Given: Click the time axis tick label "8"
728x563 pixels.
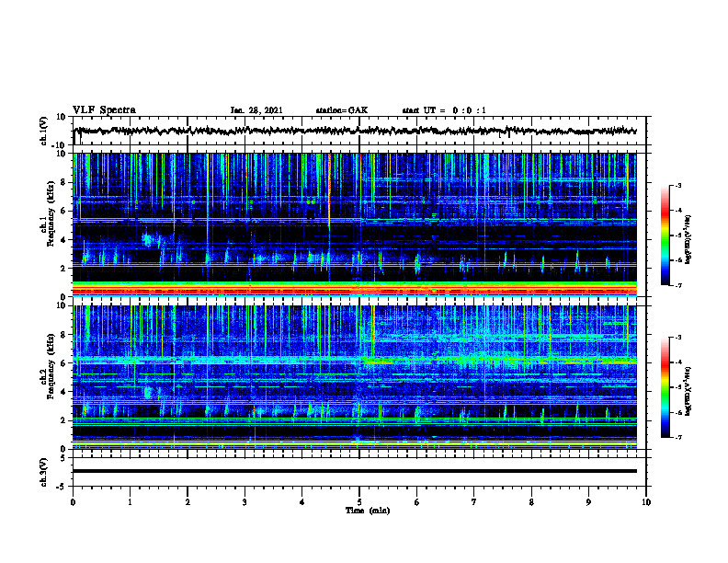Looking at the screenshot, I should (x=531, y=502).
